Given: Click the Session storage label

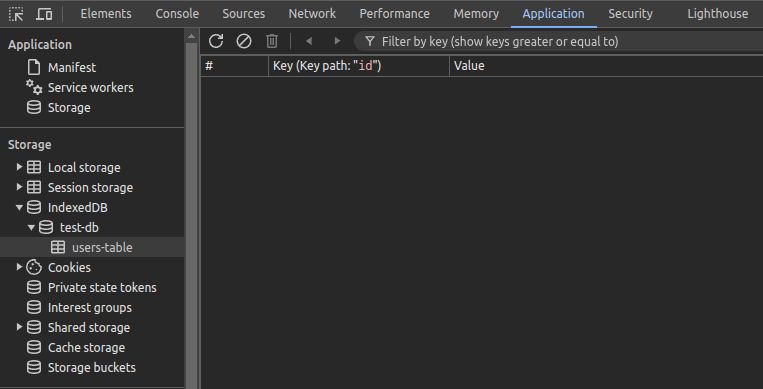Looking at the screenshot, I should pos(90,187).
